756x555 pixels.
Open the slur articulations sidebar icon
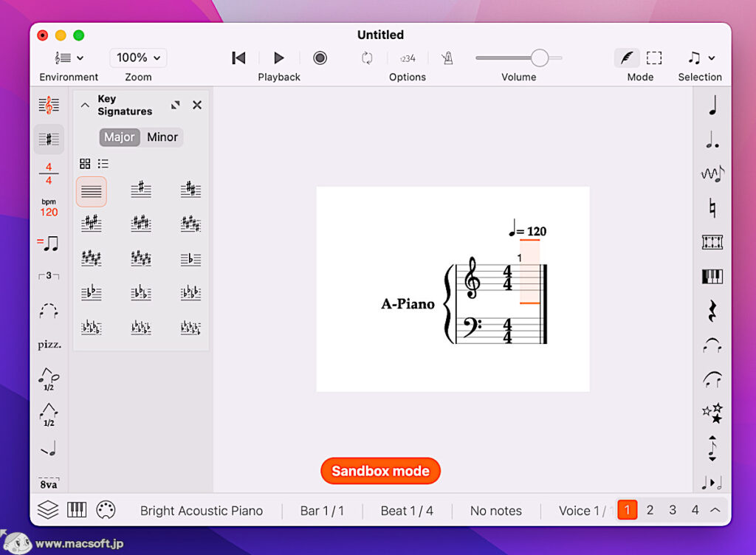pyautogui.click(x=49, y=311)
